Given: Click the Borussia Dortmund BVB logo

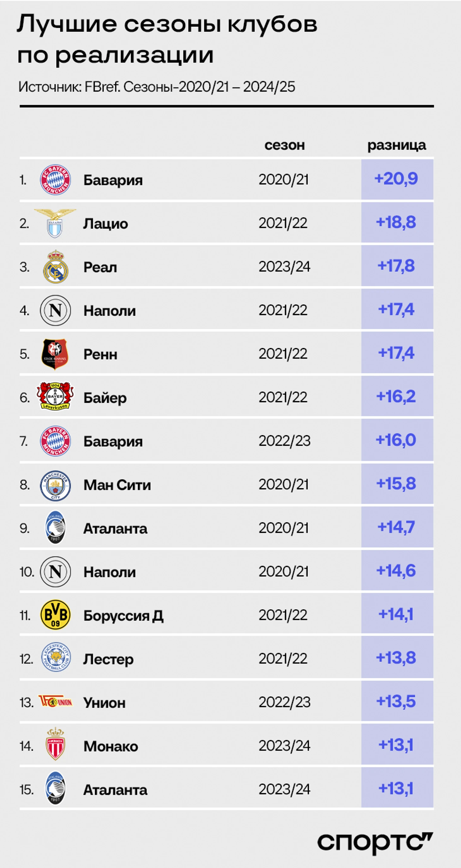Looking at the screenshot, I should [55, 615].
